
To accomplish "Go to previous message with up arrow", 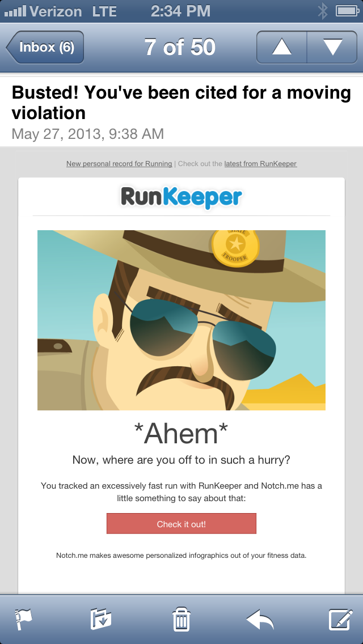I will coord(281,47).
